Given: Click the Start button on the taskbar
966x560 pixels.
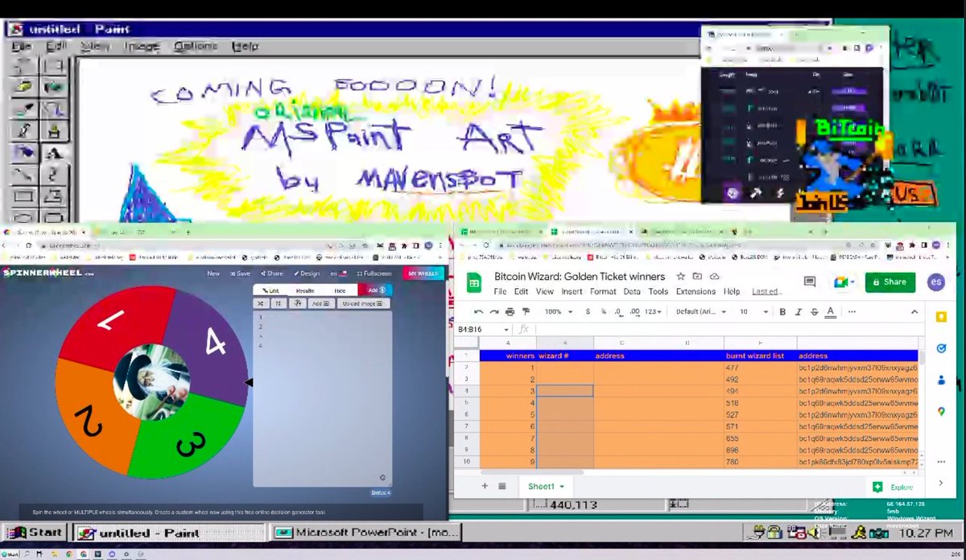Looking at the screenshot, I should click(x=35, y=533).
